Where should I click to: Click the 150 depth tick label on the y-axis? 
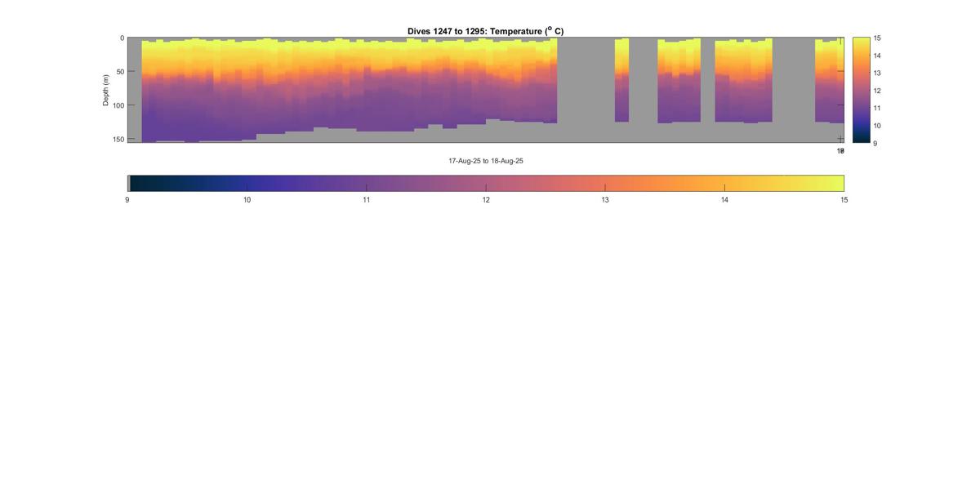coord(118,140)
